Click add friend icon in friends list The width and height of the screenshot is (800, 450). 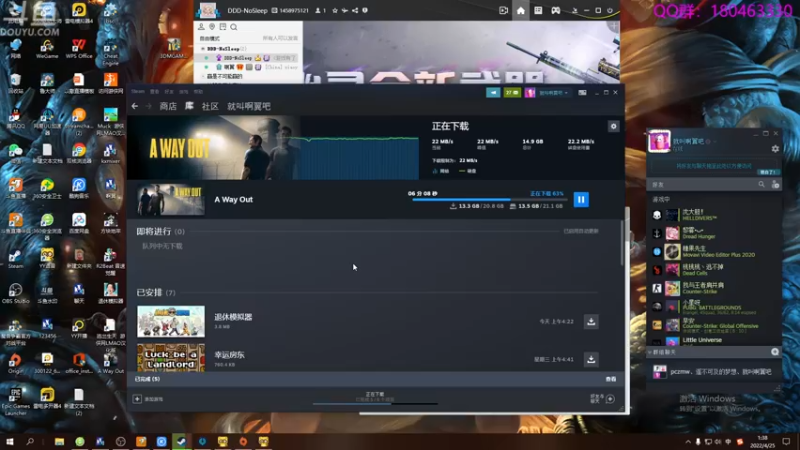tap(775, 184)
